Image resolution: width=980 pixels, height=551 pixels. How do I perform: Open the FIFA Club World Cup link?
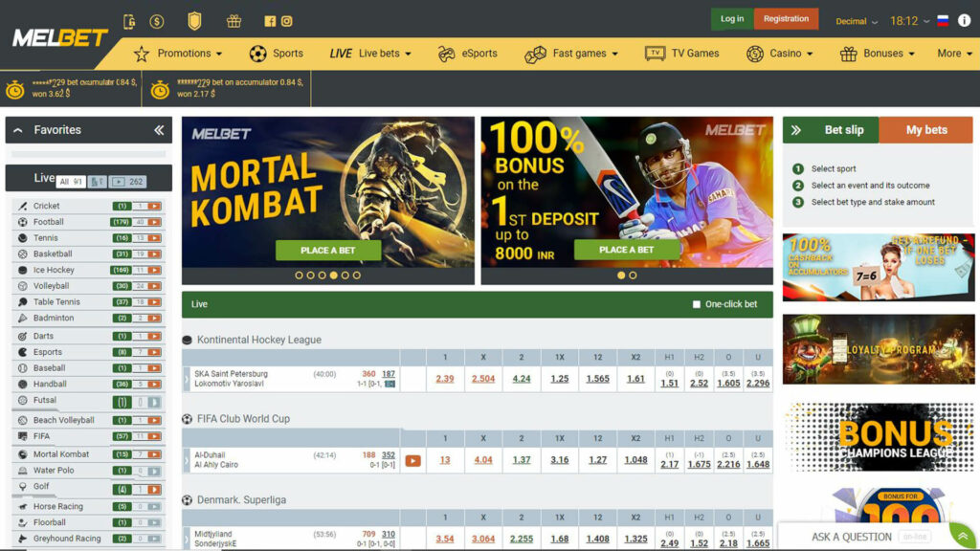click(244, 419)
